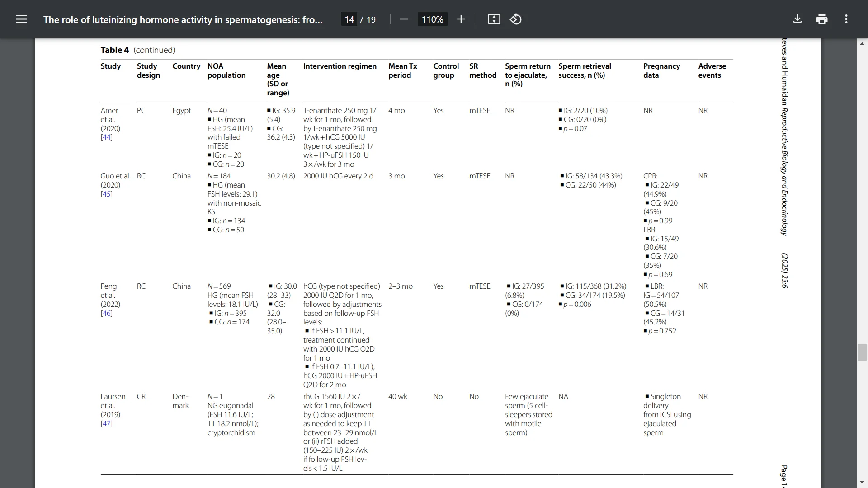Screen dimensions: 868x488
Task: Click the document title text
Action: pos(183,19)
